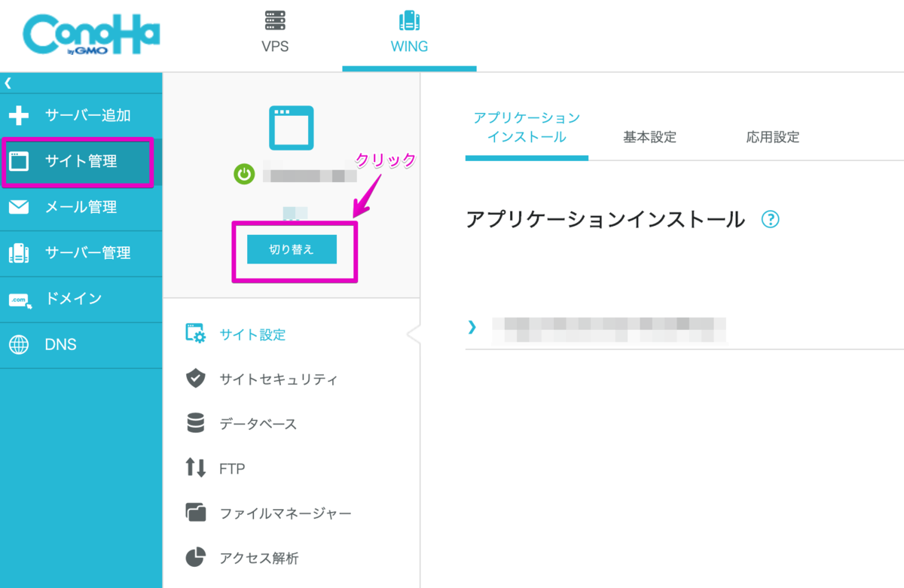Open the VPS server icon tab

[x=275, y=20]
